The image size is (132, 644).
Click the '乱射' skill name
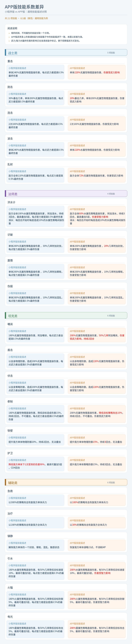[x=10, y=164]
